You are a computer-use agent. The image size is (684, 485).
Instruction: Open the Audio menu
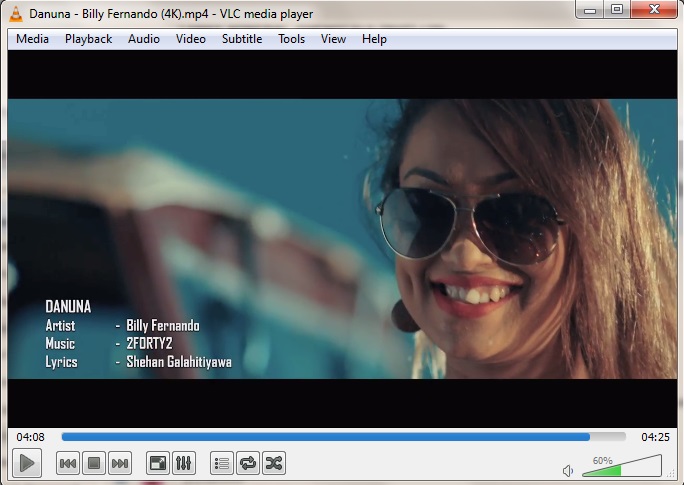click(144, 39)
